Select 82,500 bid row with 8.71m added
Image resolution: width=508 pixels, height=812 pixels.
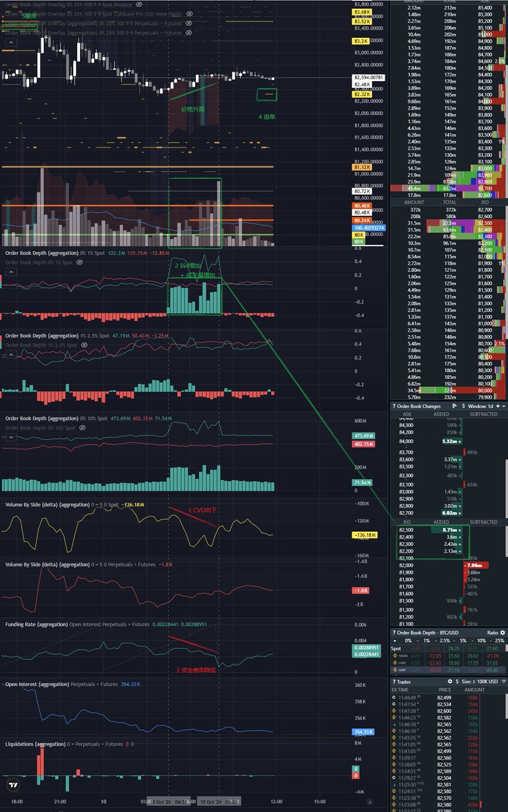(x=448, y=530)
